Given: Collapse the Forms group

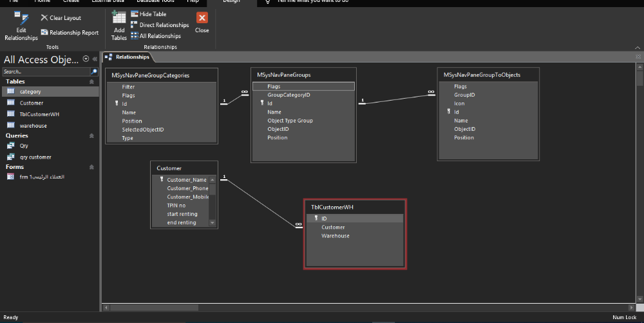Looking at the screenshot, I should [x=91, y=167].
